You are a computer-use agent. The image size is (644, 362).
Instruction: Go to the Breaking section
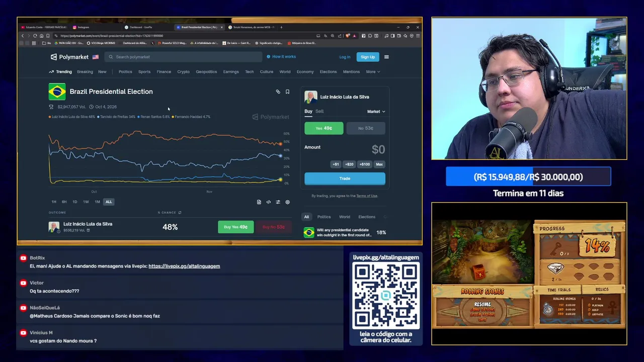85,72
